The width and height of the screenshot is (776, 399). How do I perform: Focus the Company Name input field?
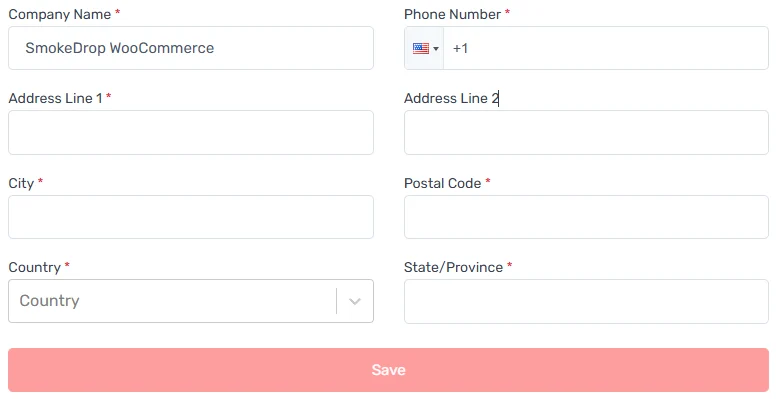[191, 48]
